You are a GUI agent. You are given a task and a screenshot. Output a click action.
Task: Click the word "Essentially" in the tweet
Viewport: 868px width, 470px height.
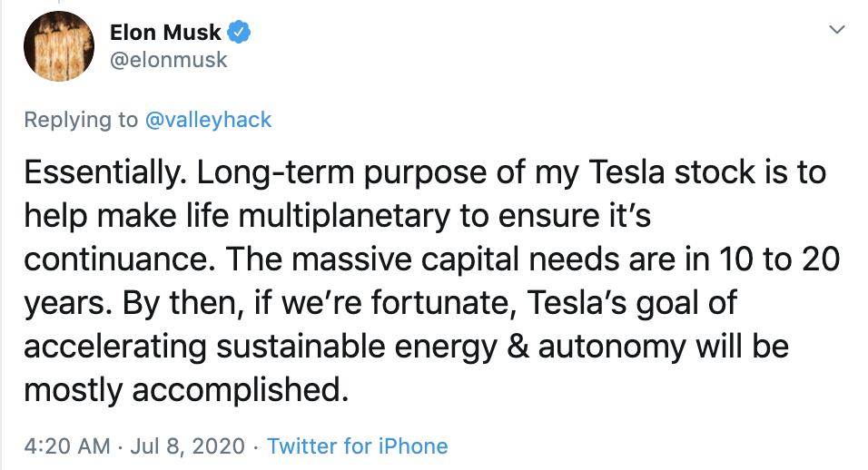pyautogui.click(x=97, y=171)
